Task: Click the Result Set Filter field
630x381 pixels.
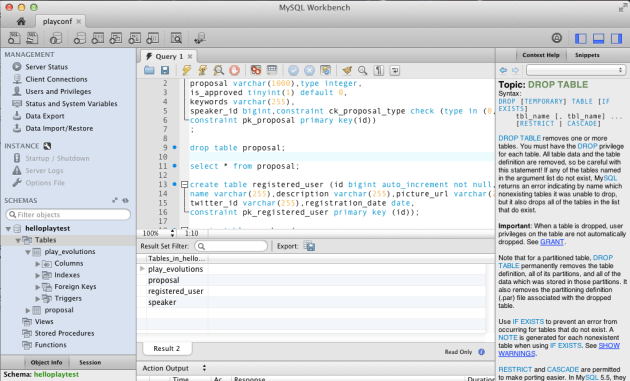Action: (x=231, y=246)
